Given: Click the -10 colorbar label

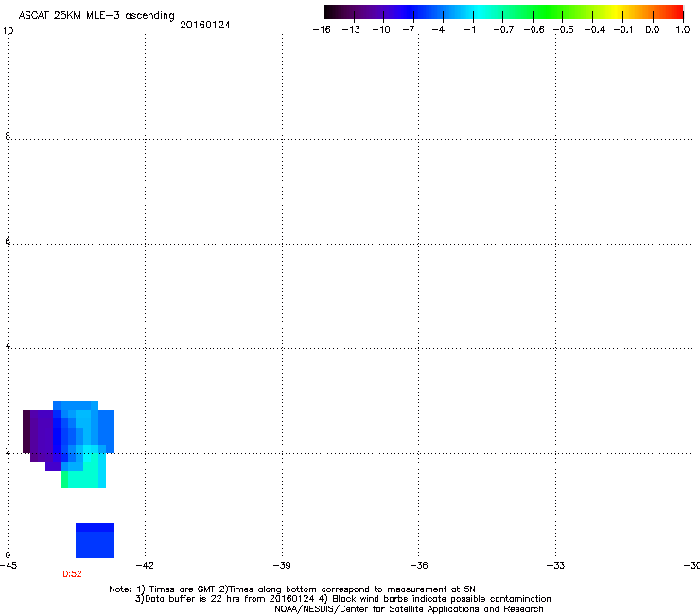Looking at the screenshot, I should (381, 30).
